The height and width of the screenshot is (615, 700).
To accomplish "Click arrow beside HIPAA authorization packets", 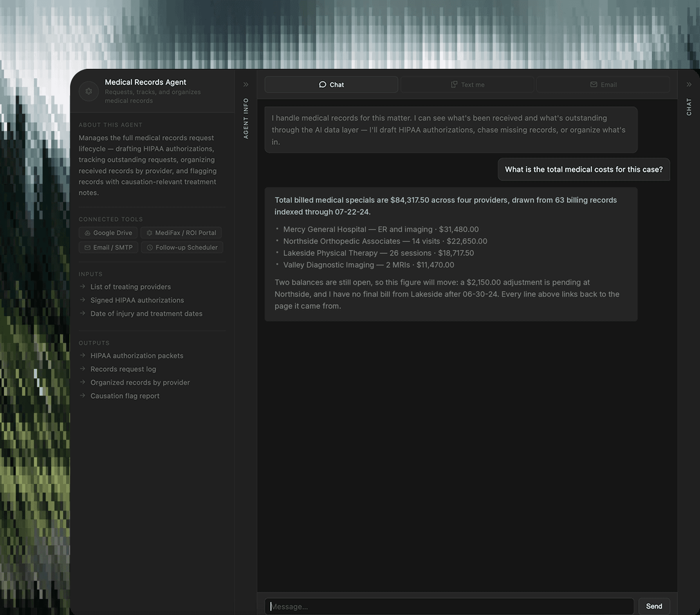I will (x=83, y=355).
